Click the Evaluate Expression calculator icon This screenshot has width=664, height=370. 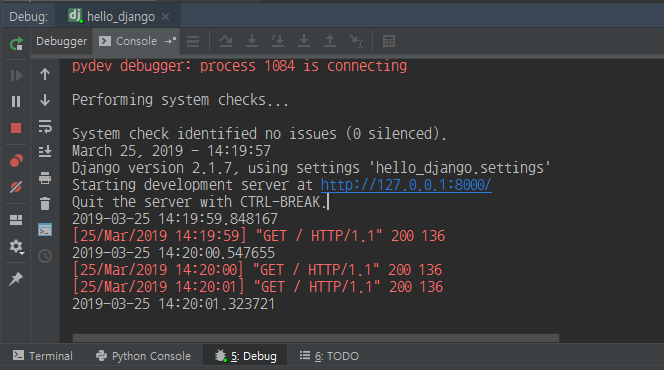[x=389, y=41]
